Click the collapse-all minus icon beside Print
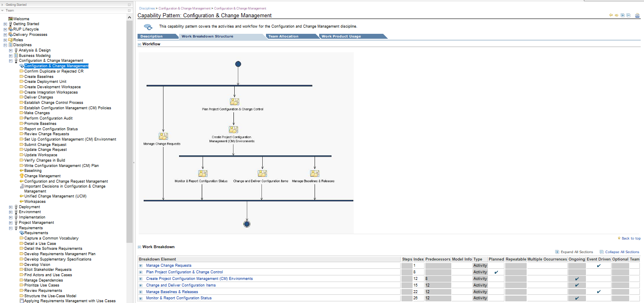This screenshot has height=303, width=644. pyautogui.click(x=628, y=15)
